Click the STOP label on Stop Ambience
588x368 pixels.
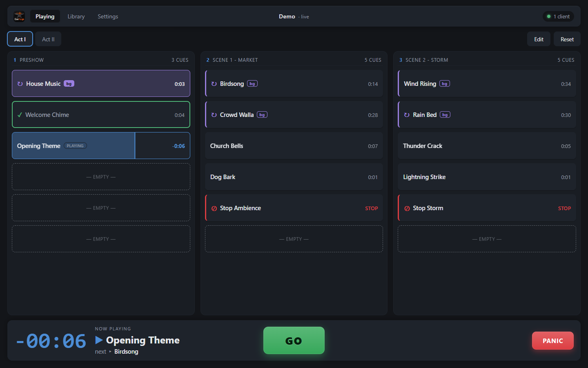(x=372, y=209)
